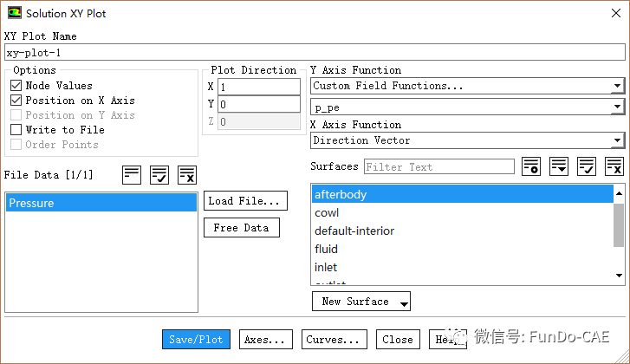Screen dimensions: 630x364
Task: Select all Surfaces icon
Action: click(x=587, y=166)
